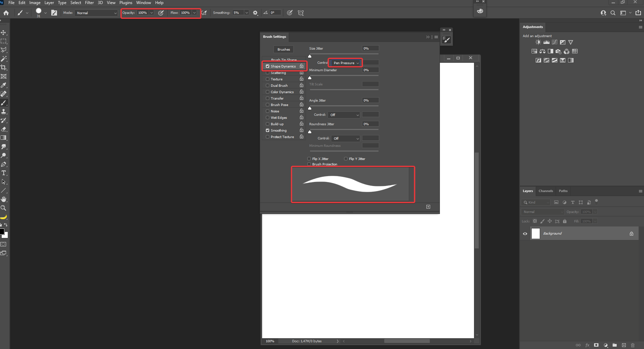Viewport: 644px width, 349px height.
Task: Open the Filter menu
Action: point(89,3)
